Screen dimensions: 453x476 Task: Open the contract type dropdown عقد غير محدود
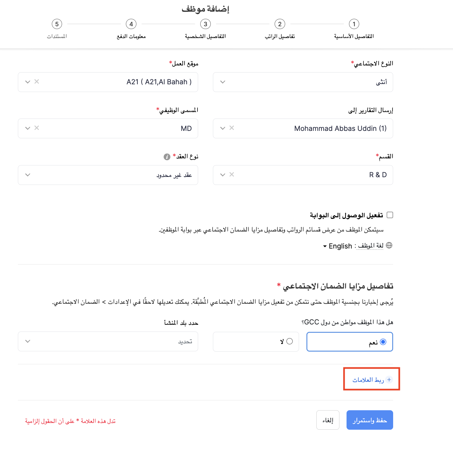point(108,175)
